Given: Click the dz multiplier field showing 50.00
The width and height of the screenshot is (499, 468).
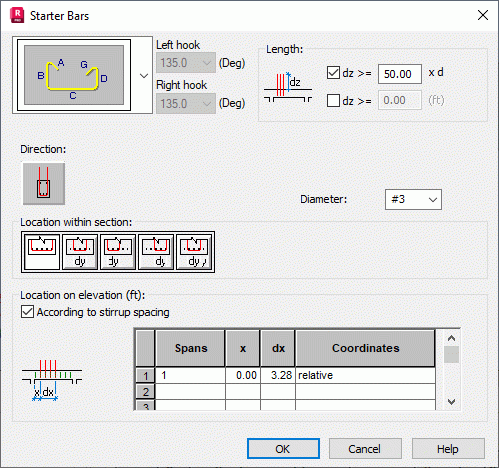Looking at the screenshot, I should (400, 74).
